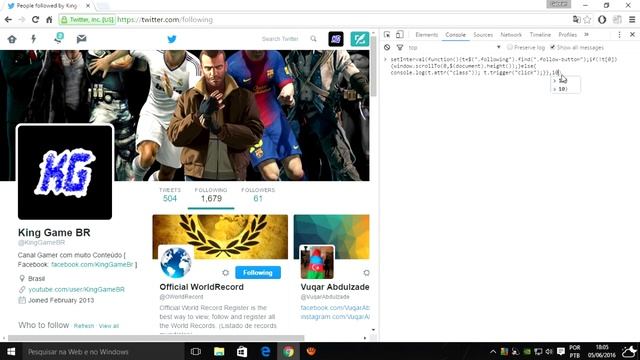Click the Twitter search magnifier icon
The image size is (640, 360).
pyautogui.click(x=313, y=39)
